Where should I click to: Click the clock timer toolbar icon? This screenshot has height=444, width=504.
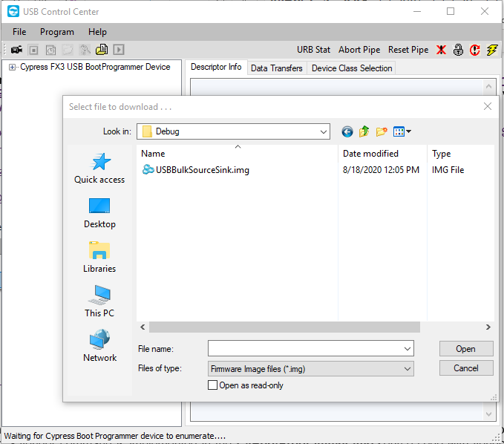click(50, 50)
